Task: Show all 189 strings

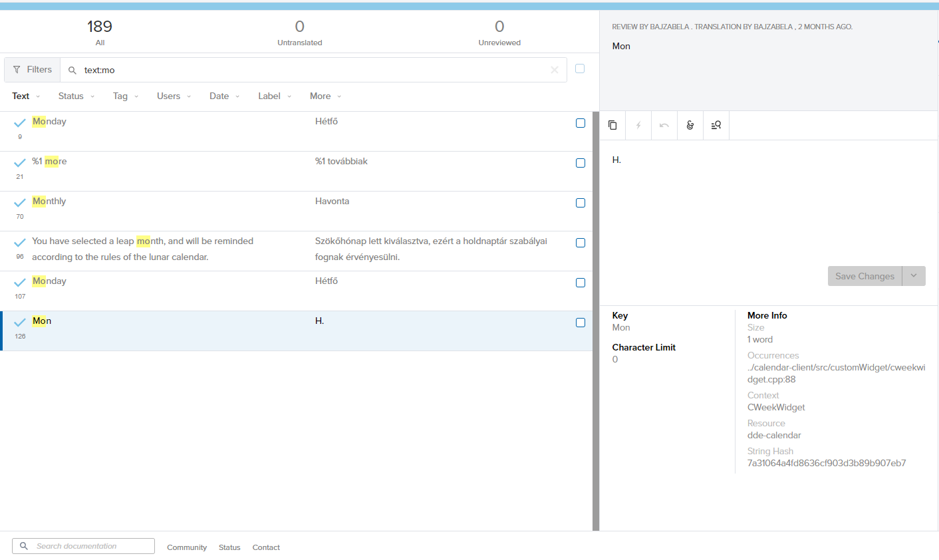Action: click(x=100, y=32)
